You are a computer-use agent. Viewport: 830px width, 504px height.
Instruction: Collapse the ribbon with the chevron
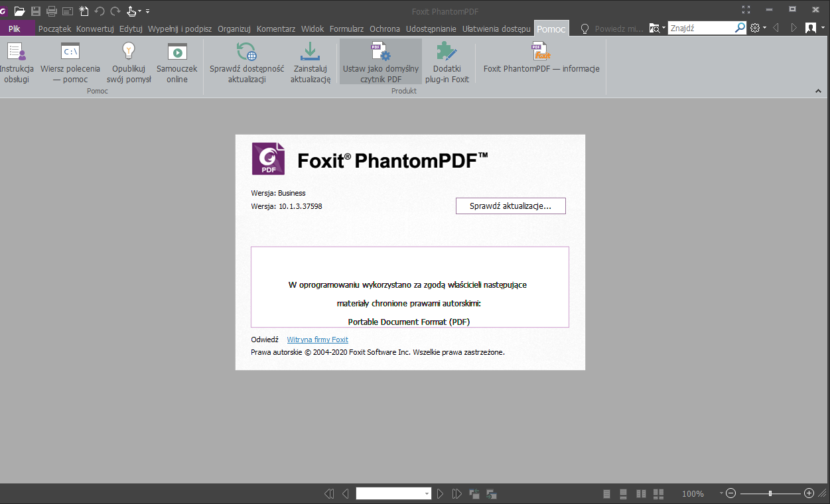[817, 91]
